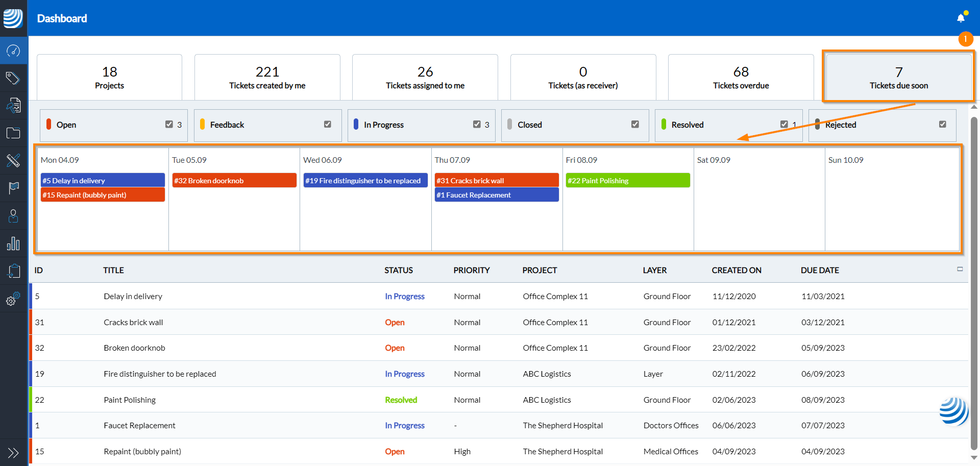This screenshot has height=466, width=980.
Task: Toggle the In Progress filter checkbox
Action: click(477, 125)
